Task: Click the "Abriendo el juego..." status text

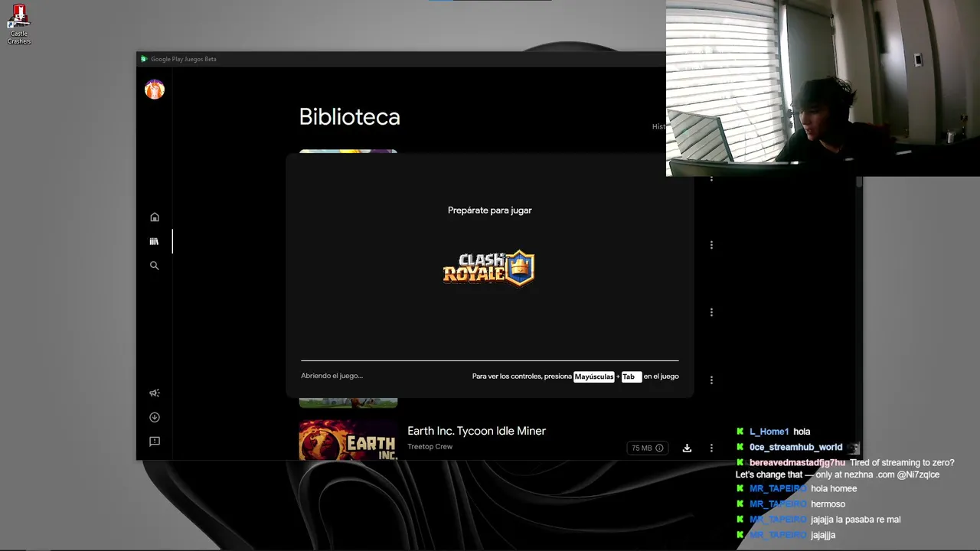Action: click(332, 376)
